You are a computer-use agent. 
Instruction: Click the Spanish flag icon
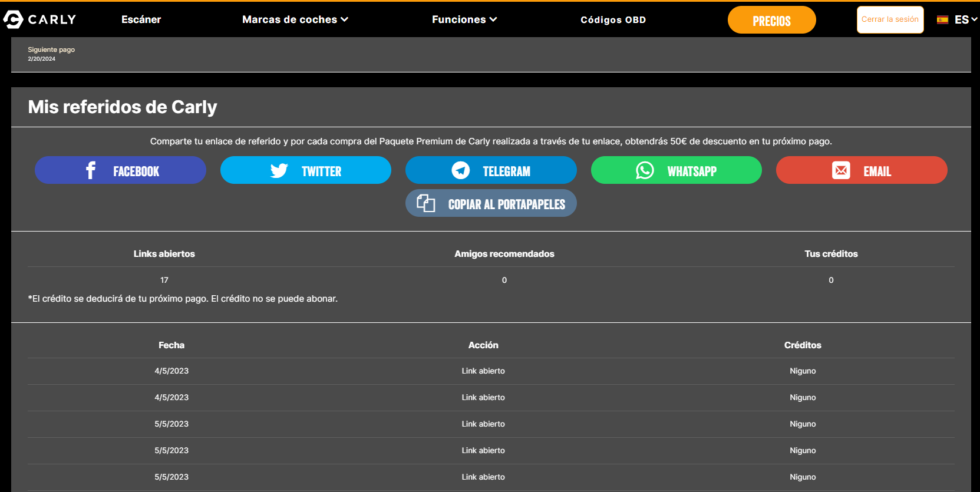tap(943, 19)
